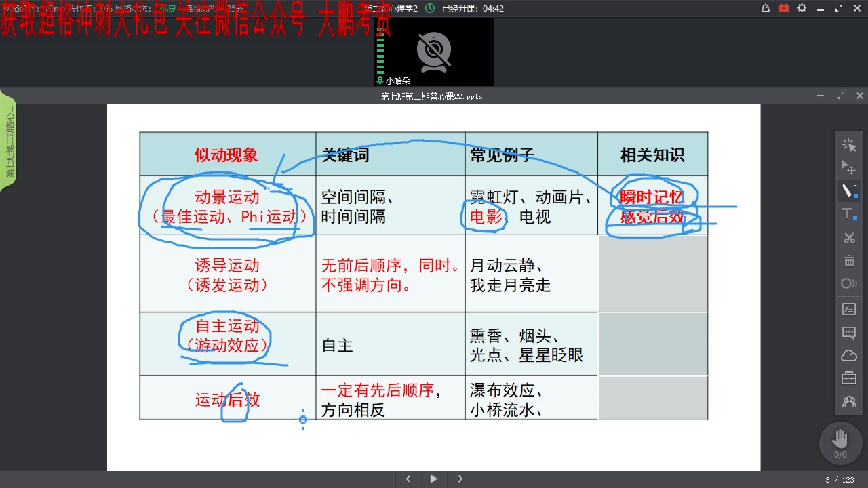Activate the pen drawing tool
Screen dimensions: 868x488
click(x=849, y=191)
